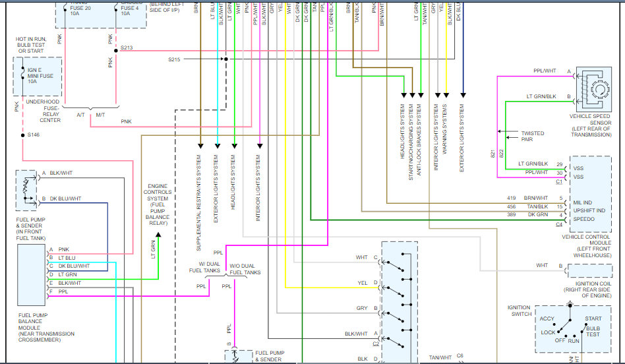Click the "WHT C" switch connector label
The width and height of the screenshot is (625, 364).
pyautogui.click(x=367, y=257)
